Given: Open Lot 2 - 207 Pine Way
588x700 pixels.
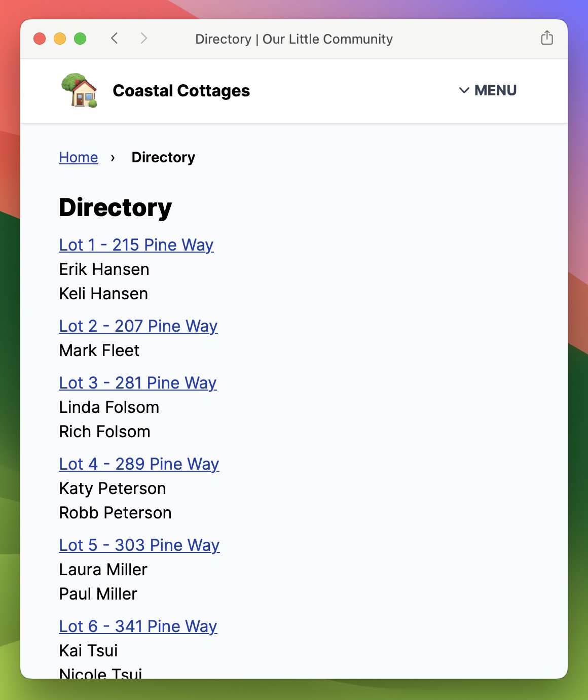Looking at the screenshot, I should click(x=138, y=326).
